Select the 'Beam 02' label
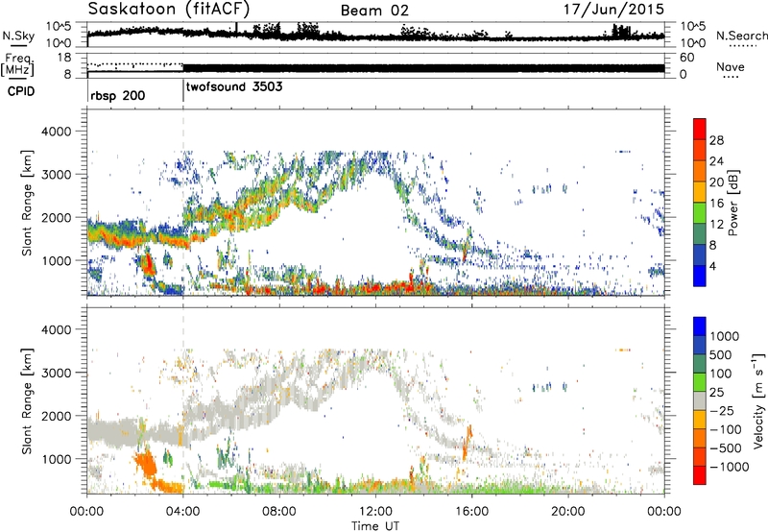 (374, 11)
